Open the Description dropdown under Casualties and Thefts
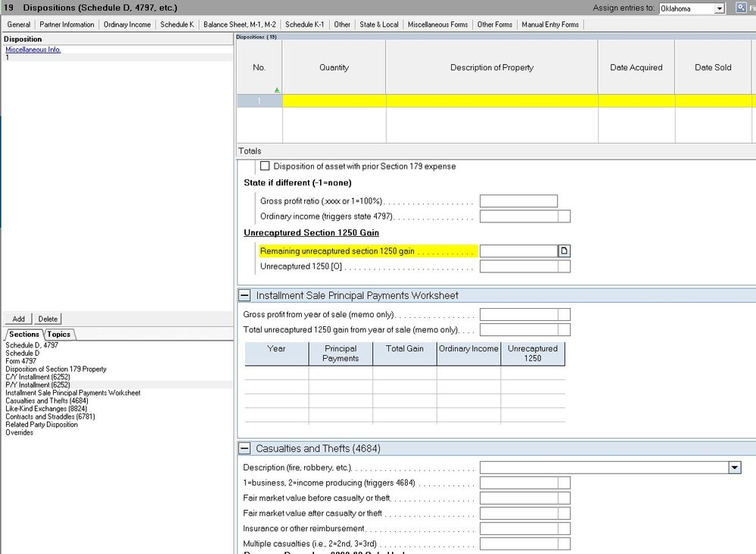 (733, 467)
